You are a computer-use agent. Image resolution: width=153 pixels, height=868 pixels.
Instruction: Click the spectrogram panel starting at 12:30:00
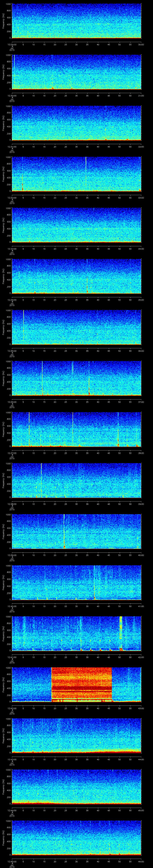click(77, 72)
